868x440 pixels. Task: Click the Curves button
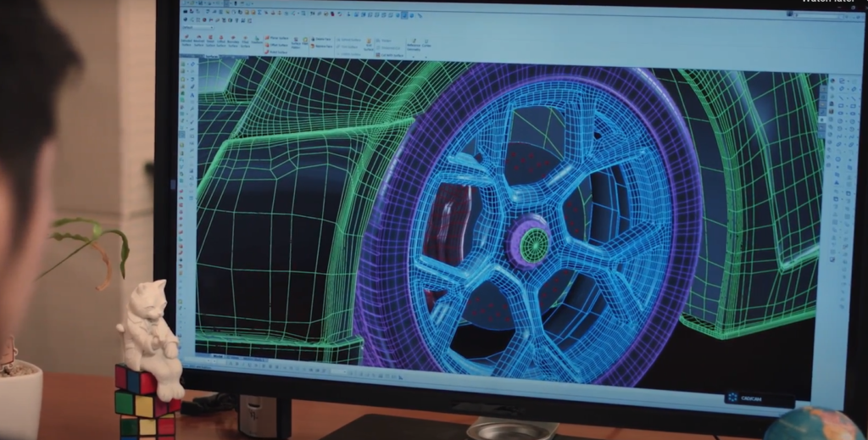pyautogui.click(x=426, y=42)
